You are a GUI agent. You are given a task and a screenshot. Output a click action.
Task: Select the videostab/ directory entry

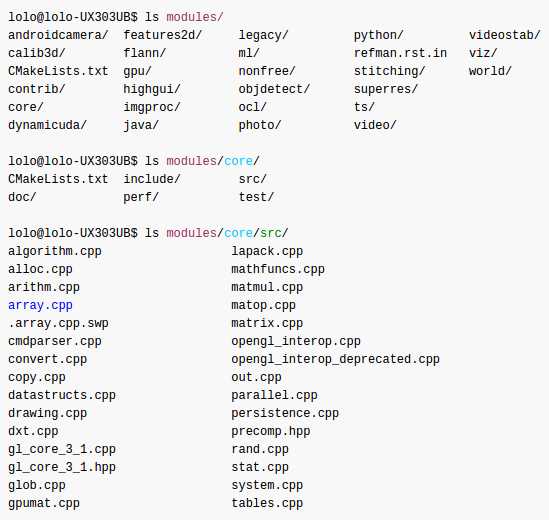(x=505, y=35)
